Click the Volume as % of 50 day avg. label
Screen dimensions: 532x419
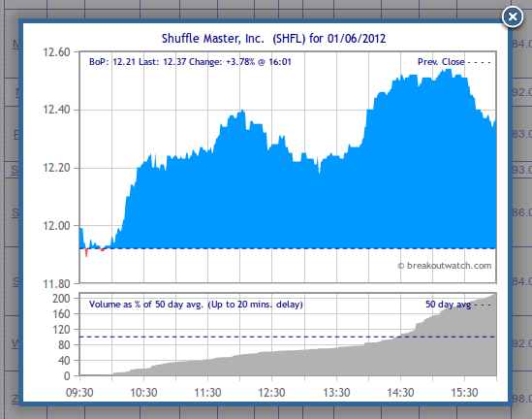[x=196, y=305]
